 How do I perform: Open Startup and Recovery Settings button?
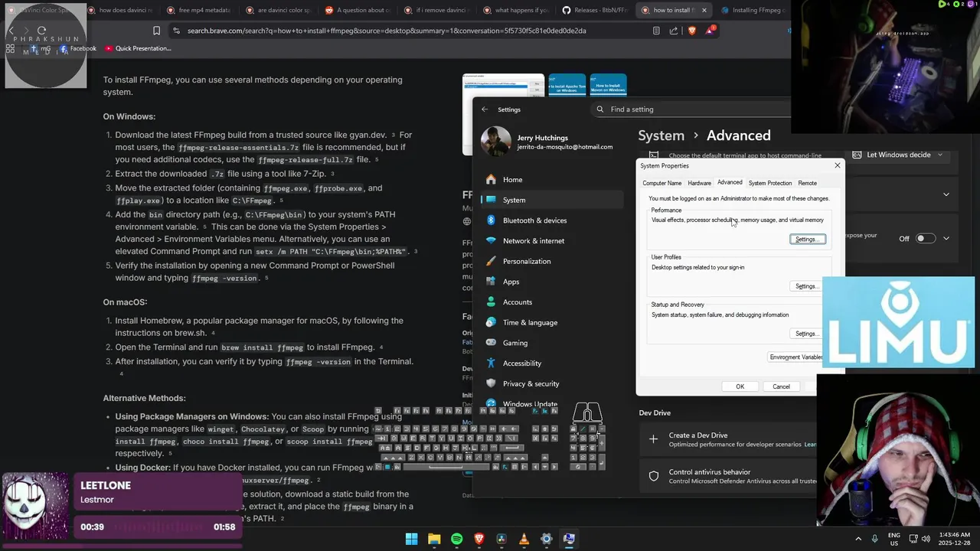(807, 334)
